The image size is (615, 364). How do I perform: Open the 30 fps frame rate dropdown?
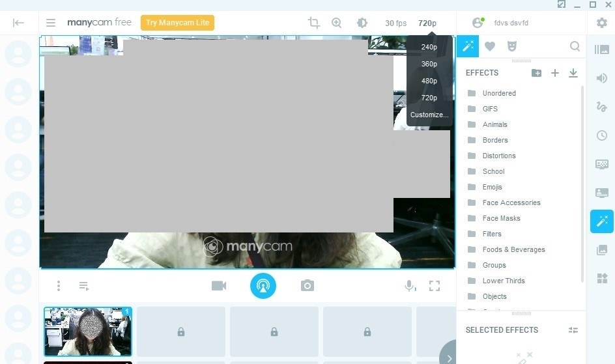click(395, 23)
